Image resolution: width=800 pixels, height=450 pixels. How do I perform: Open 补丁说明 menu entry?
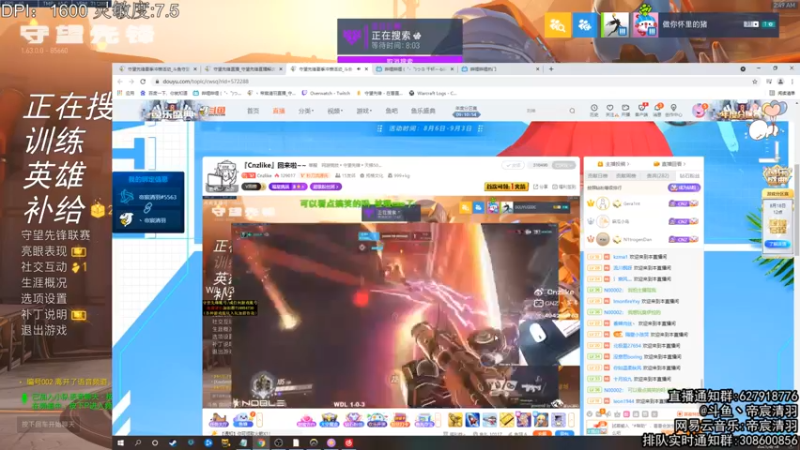(x=44, y=314)
